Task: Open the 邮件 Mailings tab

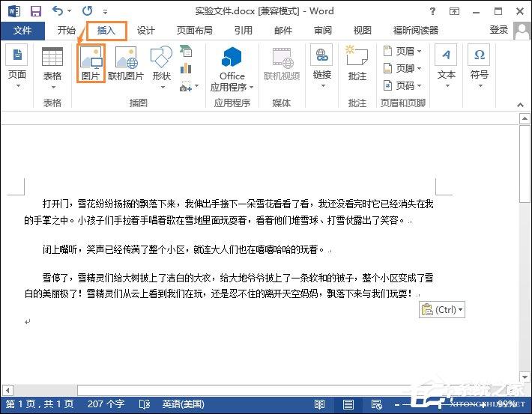Action: pyautogui.click(x=283, y=31)
